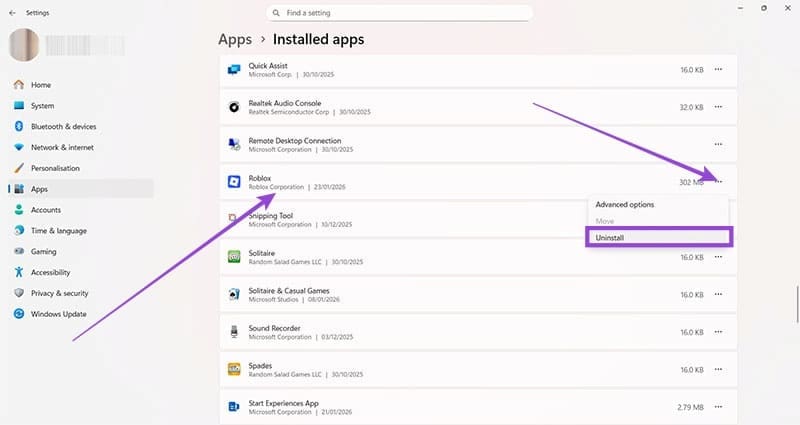This screenshot has height=425, width=800.
Task: Open Personalisation settings
Action: click(55, 168)
